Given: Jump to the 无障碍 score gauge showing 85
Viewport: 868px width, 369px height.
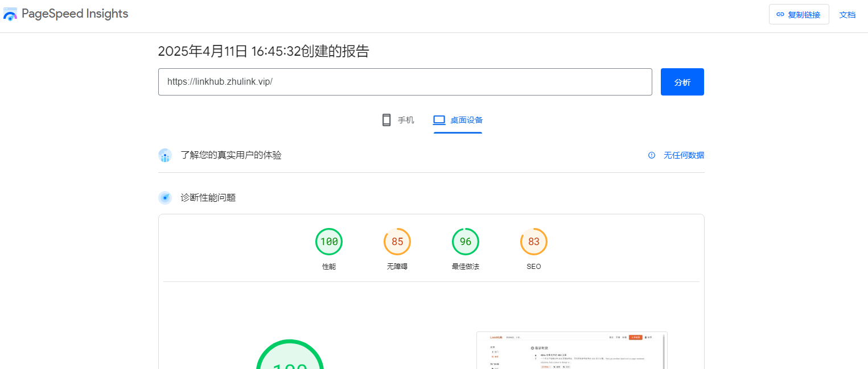Looking at the screenshot, I should point(397,242).
